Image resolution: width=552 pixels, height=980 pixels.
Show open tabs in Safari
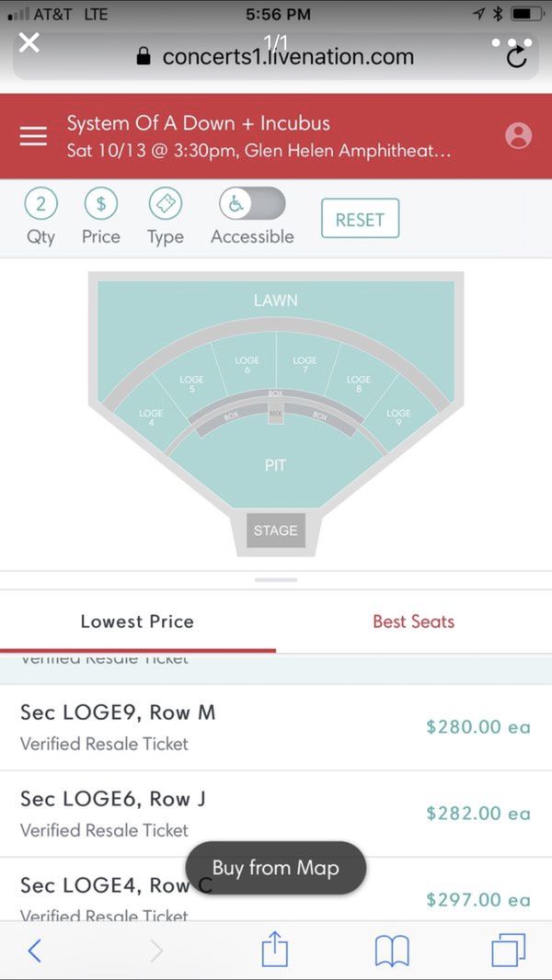(508, 950)
